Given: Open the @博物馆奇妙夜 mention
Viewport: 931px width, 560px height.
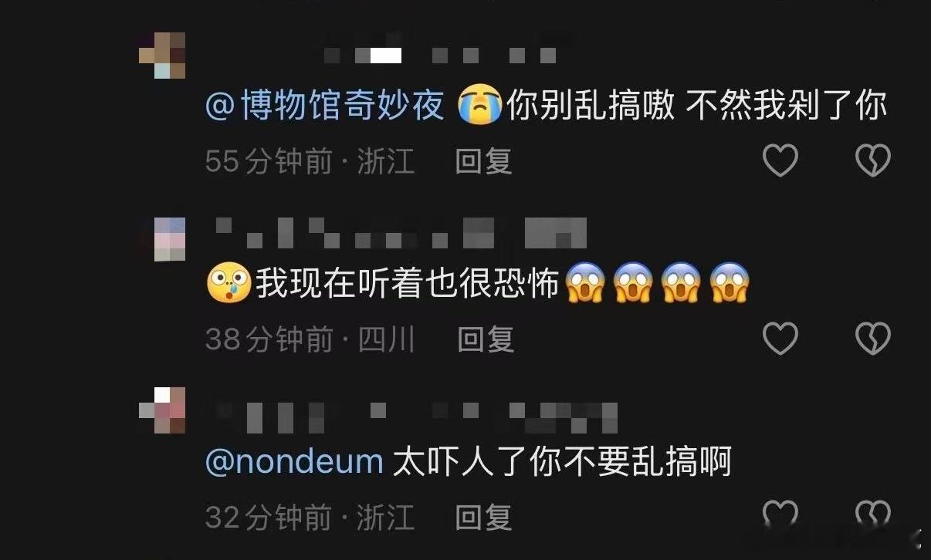Looking at the screenshot, I should (x=325, y=106).
